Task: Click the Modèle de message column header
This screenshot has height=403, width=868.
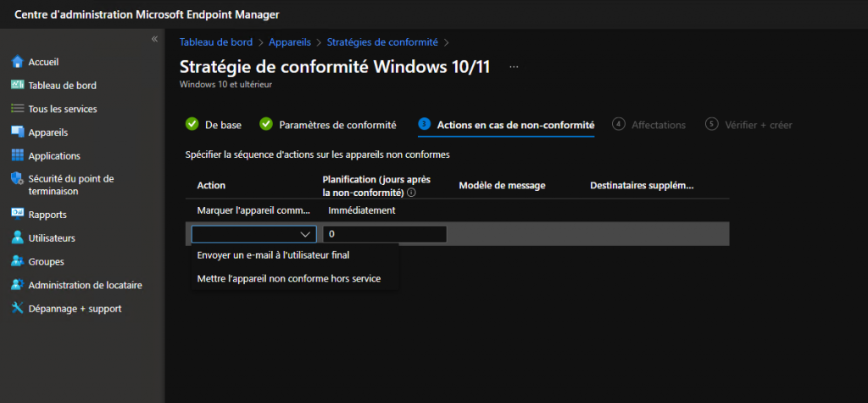Action: 502,186
